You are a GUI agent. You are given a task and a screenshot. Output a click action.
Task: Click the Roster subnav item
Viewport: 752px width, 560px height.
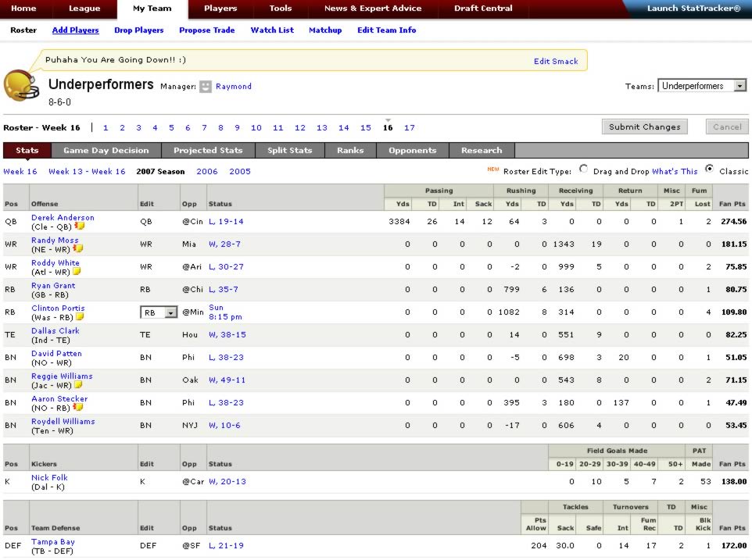(x=23, y=30)
